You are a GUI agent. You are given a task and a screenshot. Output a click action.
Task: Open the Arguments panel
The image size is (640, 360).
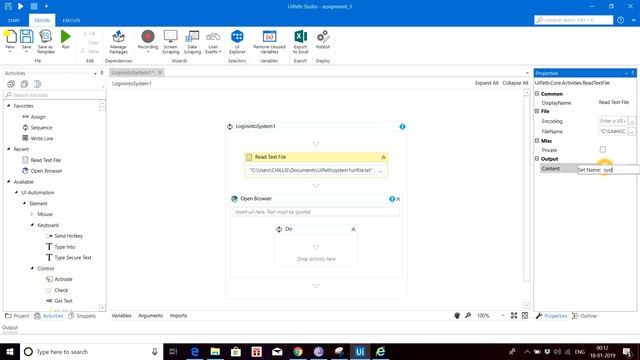tap(151, 316)
